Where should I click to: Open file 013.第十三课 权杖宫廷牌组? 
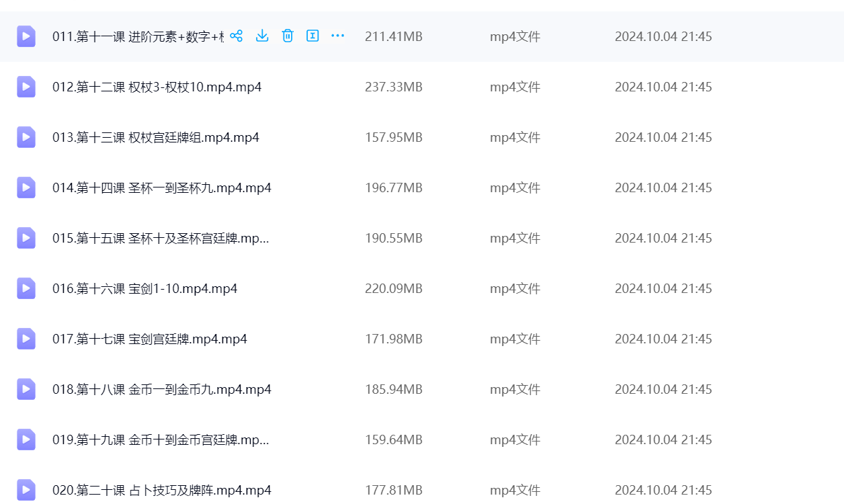click(155, 138)
